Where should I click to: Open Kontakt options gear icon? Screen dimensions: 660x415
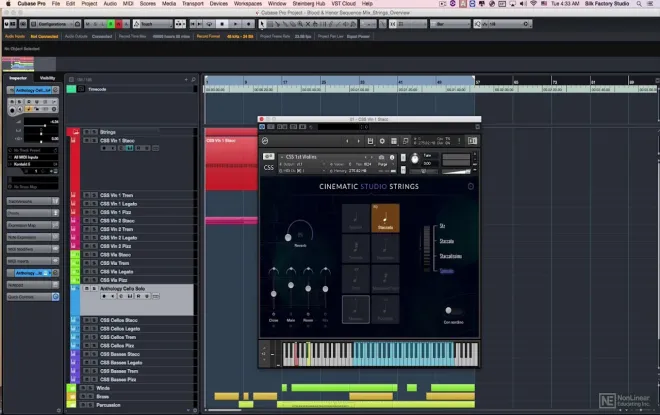pyautogui.click(x=382, y=141)
